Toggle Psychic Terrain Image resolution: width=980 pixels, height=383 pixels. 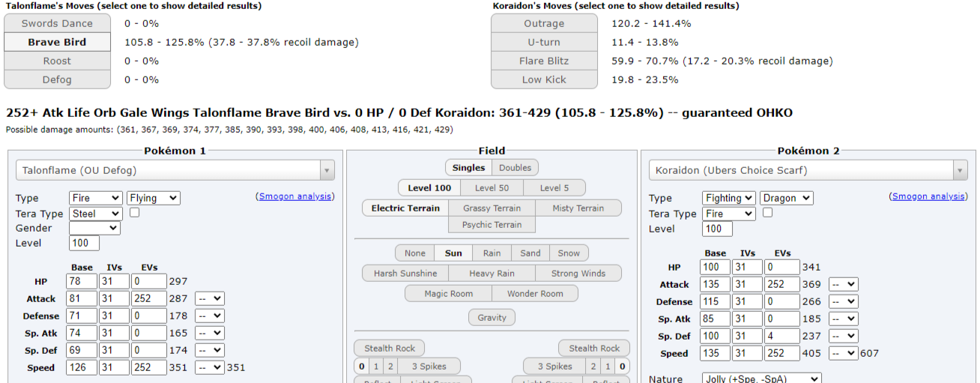pos(492,224)
